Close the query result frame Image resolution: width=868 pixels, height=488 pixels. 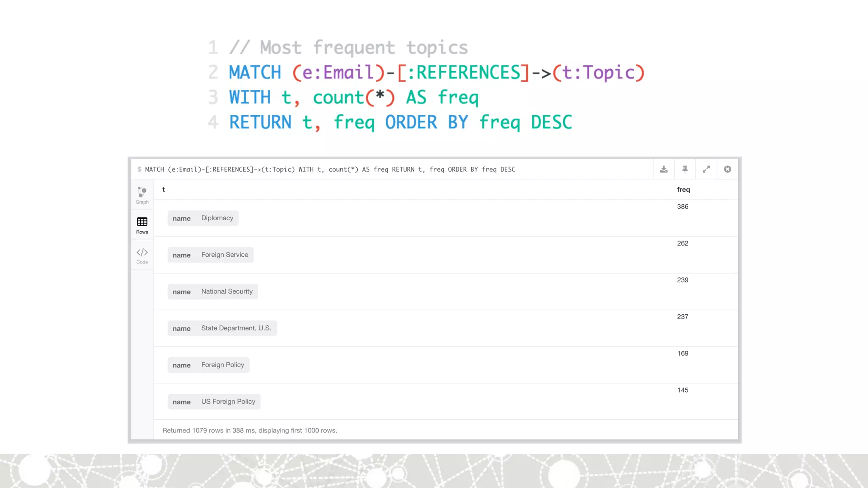click(x=727, y=169)
